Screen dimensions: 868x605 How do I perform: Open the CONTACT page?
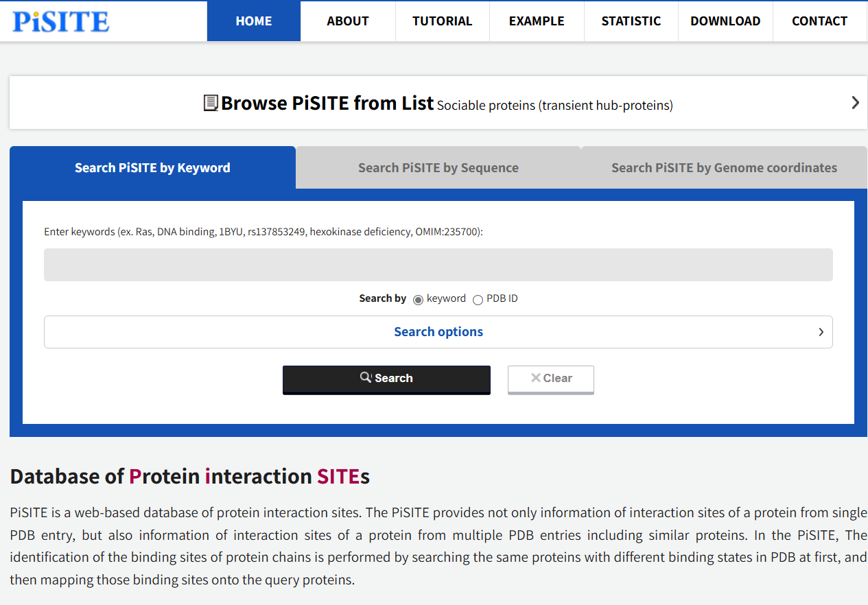tap(820, 21)
